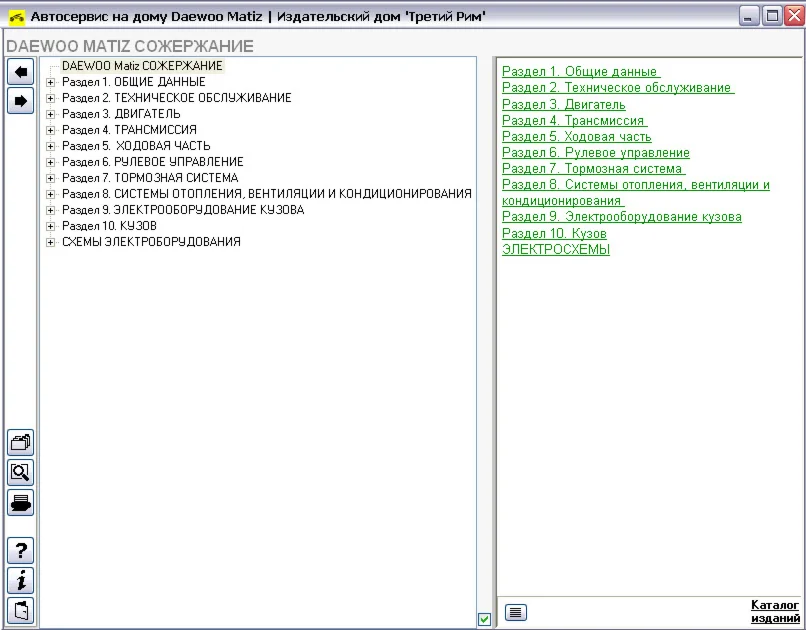Maximize the Автосервис на дому window

(772, 16)
